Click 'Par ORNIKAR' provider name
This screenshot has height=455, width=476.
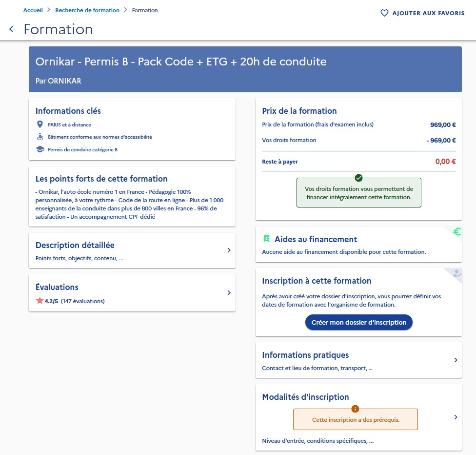(59, 81)
